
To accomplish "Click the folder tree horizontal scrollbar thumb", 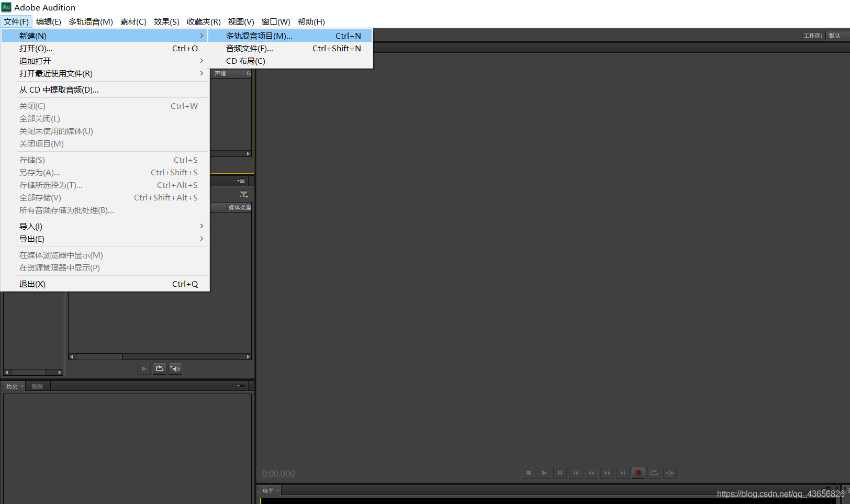I will (29, 373).
